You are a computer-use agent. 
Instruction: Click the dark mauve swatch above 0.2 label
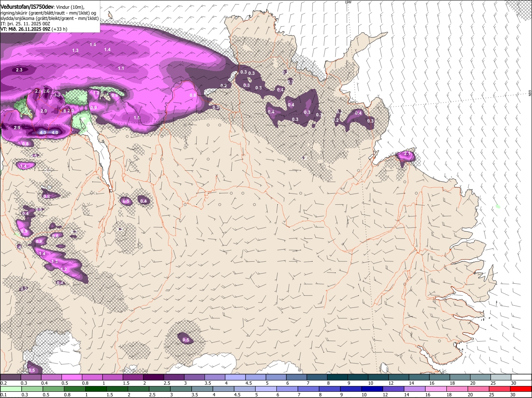pos(10,377)
